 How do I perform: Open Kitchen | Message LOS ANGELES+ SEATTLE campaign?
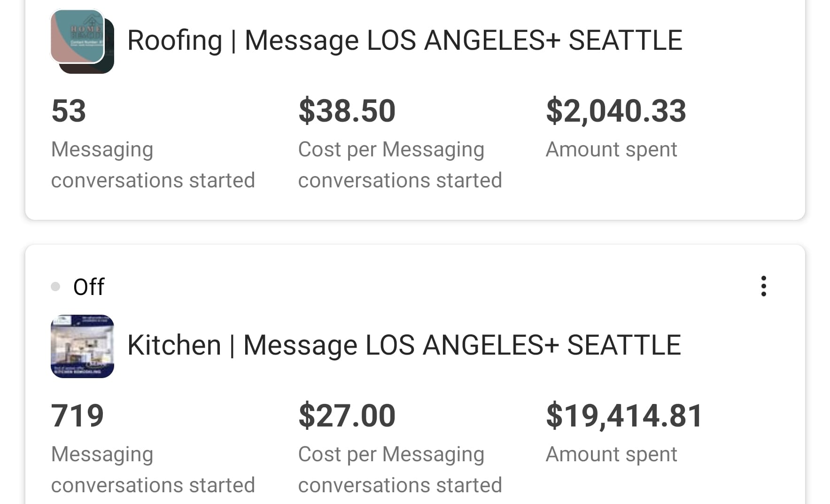tap(404, 345)
